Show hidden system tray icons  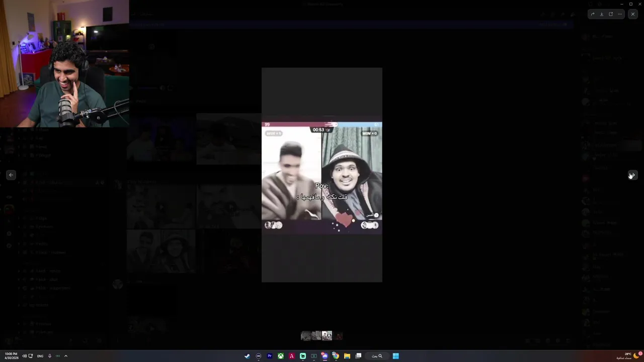coord(66,356)
